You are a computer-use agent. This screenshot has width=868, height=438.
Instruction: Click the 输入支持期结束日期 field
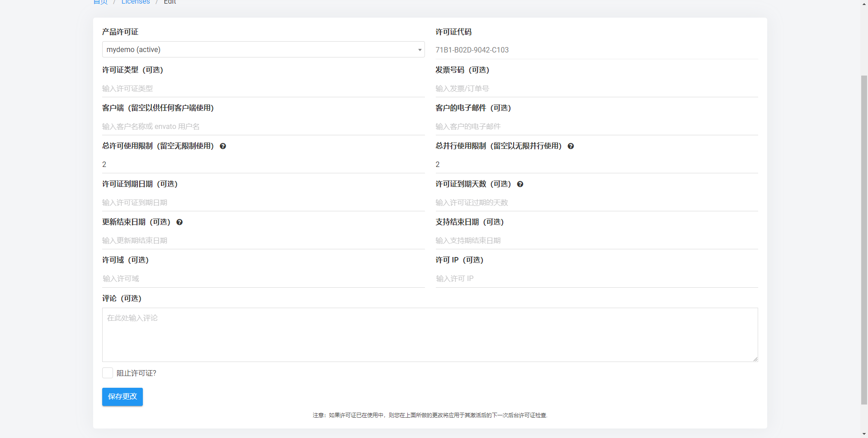(x=597, y=240)
